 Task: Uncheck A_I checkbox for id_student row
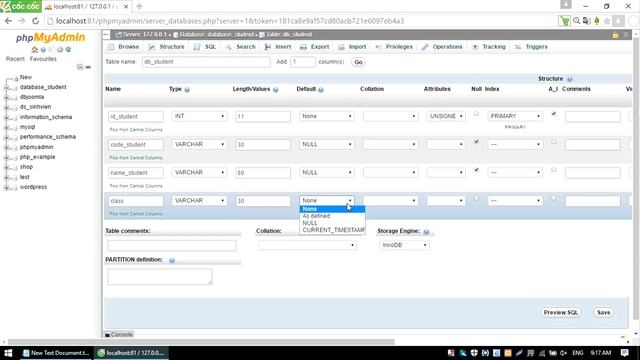[x=553, y=114]
